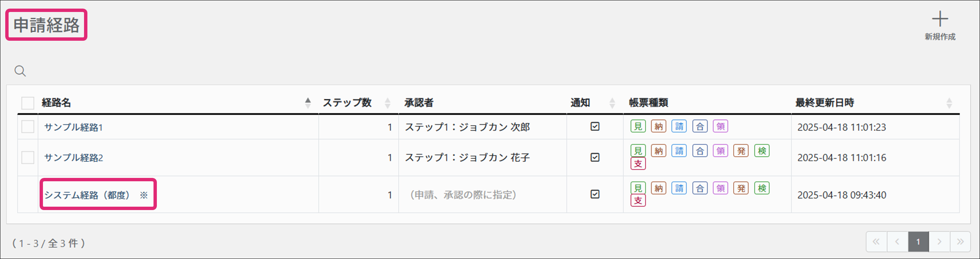
Task: Check the checkbox for サンプル経路2
Action: [x=28, y=157]
